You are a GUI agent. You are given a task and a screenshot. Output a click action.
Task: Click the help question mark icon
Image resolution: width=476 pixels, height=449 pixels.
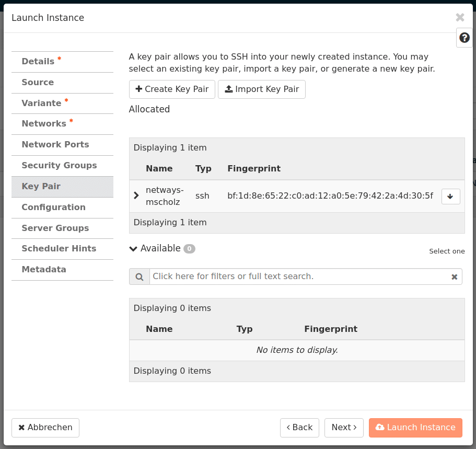(464, 38)
